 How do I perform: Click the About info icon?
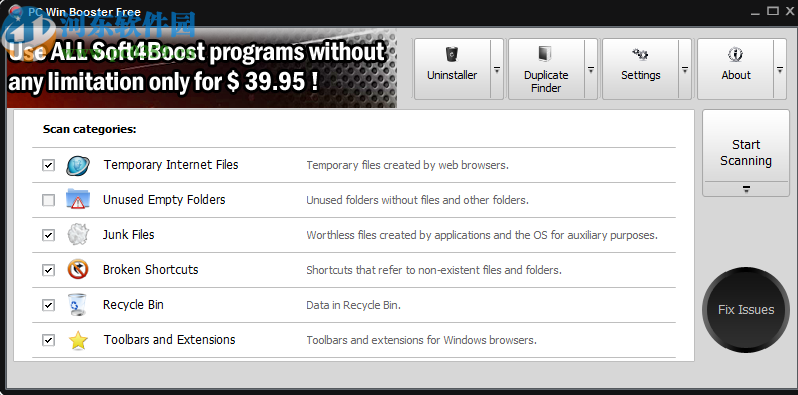[x=735, y=53]
